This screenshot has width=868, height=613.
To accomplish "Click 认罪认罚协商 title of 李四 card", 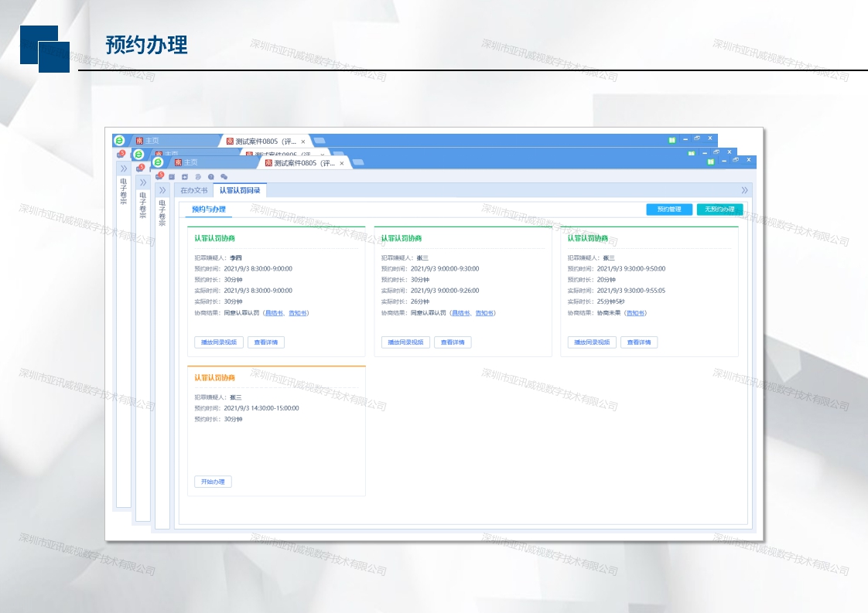I will [215, 238].
